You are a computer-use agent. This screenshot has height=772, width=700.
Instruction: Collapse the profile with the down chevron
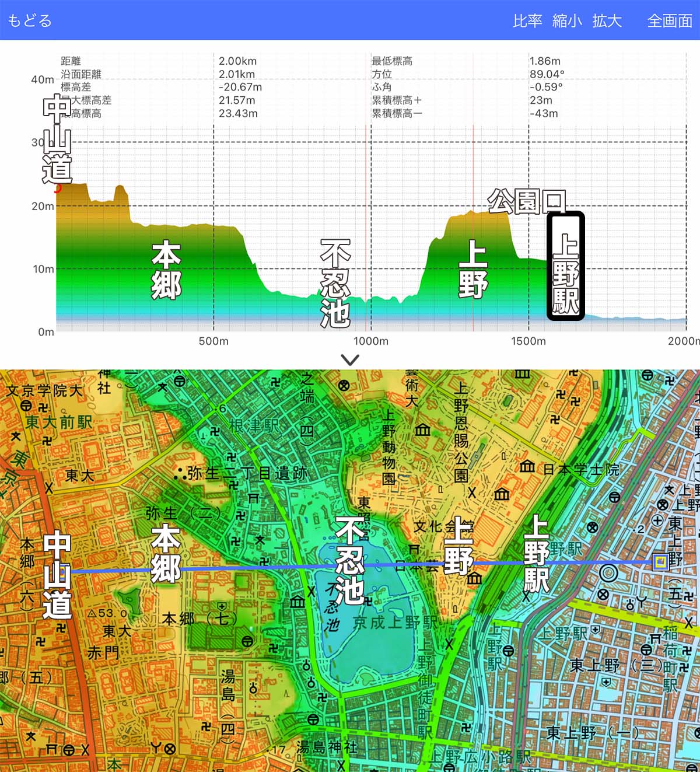click(x=350, y=360)
